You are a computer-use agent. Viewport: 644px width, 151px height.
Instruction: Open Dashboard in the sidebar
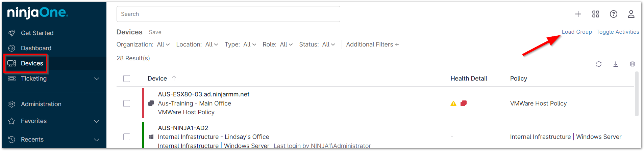coord(36,48)
